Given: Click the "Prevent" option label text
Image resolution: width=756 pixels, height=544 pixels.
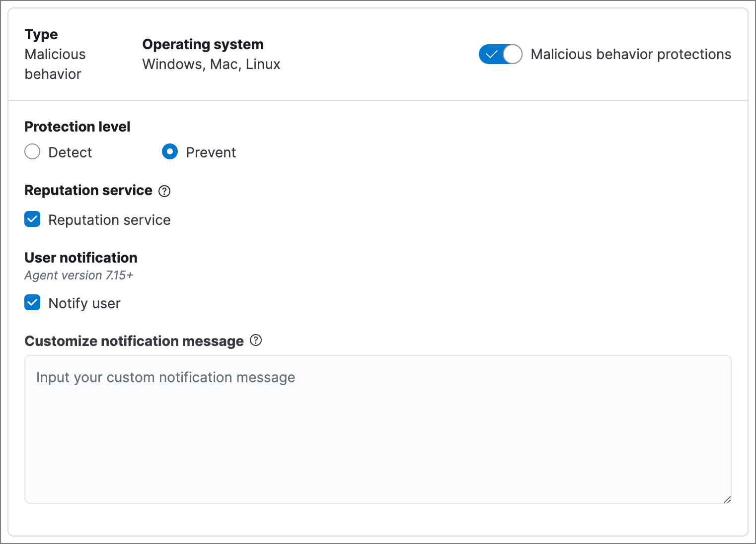Looking at the screenshot, I should point(211,152).
